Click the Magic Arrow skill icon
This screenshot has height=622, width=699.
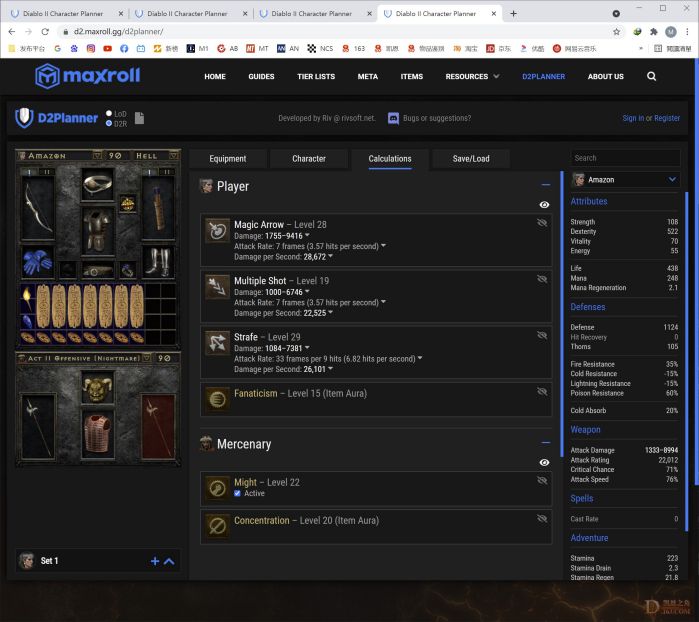[x=218, y=231]
